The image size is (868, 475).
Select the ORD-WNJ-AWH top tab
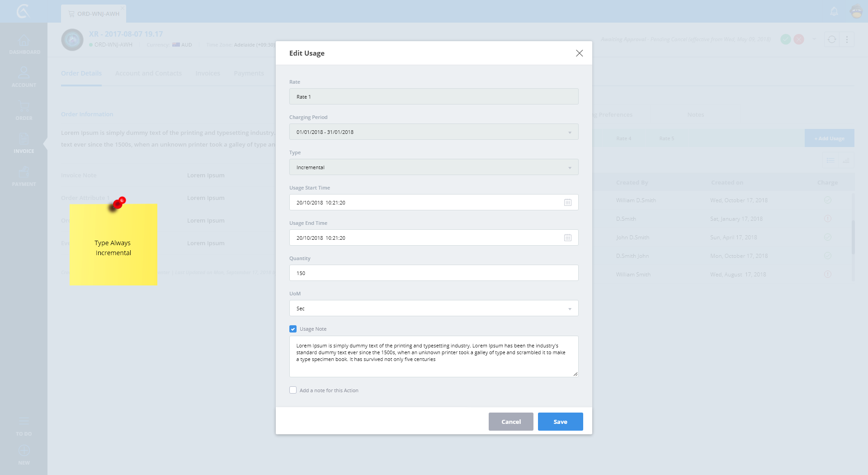click(94, 14)
